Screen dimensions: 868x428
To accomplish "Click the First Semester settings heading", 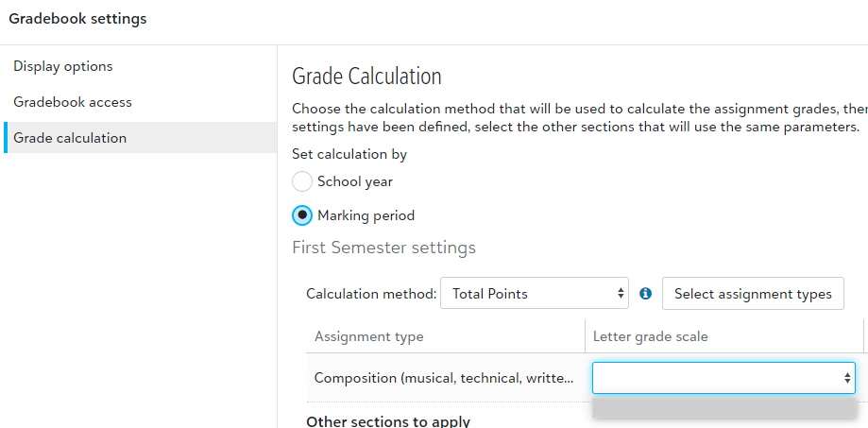I will [383, 248].
